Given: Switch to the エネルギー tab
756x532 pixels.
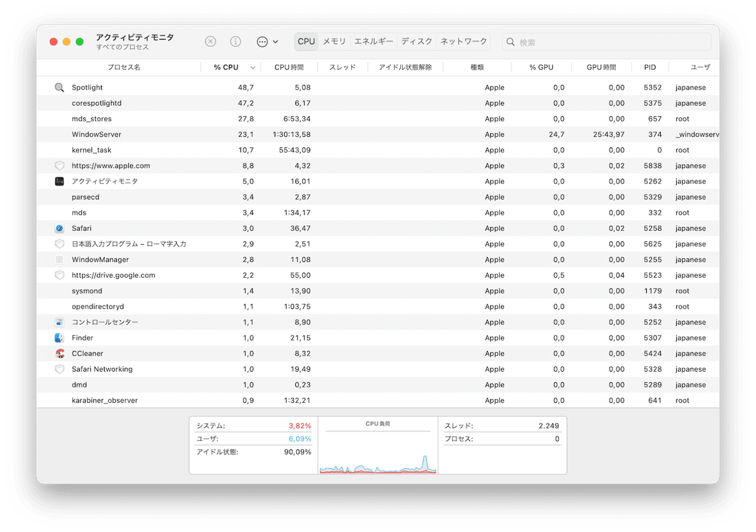Looking at the screenshot, I should coord(374,42).
